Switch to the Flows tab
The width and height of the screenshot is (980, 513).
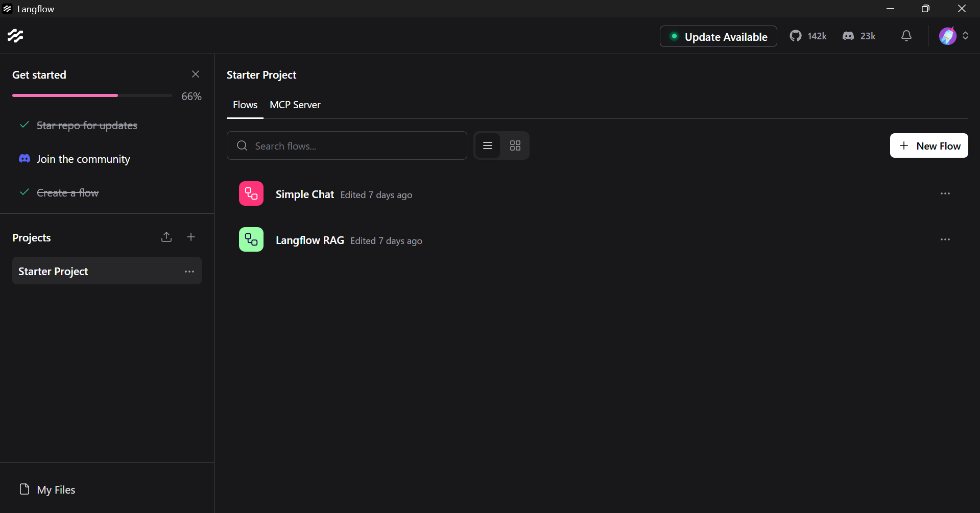tap(245, 105)
